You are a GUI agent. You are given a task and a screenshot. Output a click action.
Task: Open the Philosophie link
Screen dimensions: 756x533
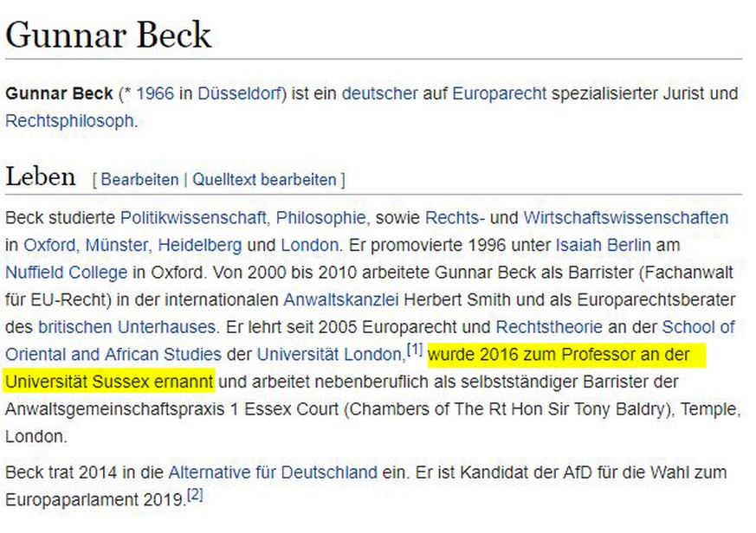point(320,217)
